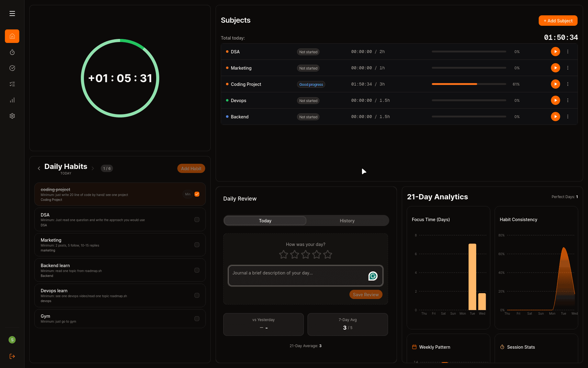Go to previous day in Daily Habits
588x368 pixels.
39,168
